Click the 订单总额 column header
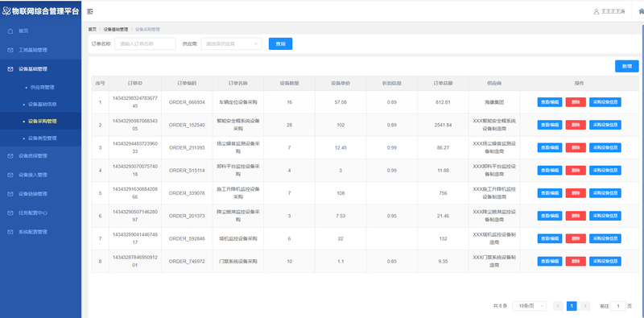 (444, 83)
